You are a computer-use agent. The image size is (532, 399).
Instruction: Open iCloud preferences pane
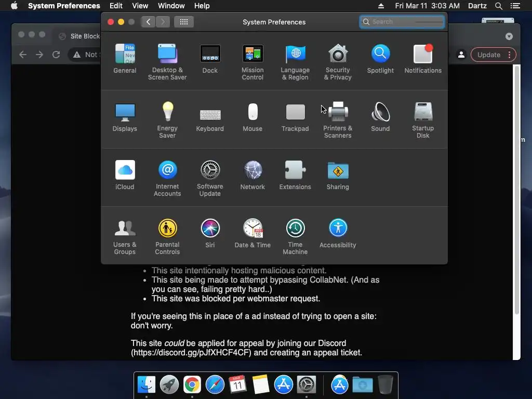point(125,175)
